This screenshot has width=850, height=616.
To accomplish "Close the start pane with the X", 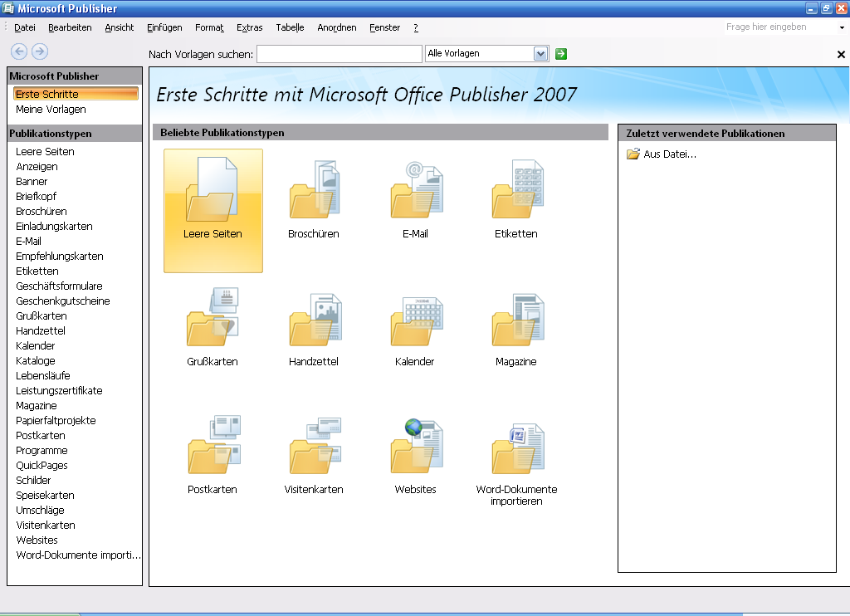I will pyautogui.click(x=841, y=55).
